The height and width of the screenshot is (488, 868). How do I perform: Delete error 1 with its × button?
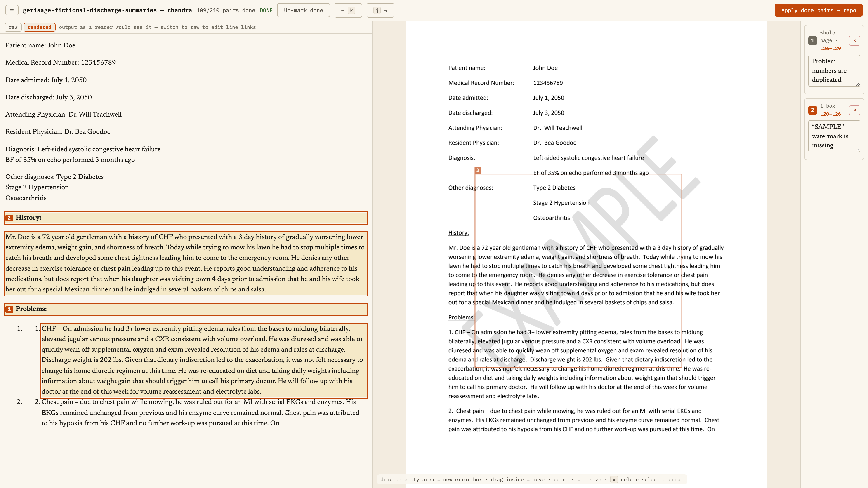(854, 40)
